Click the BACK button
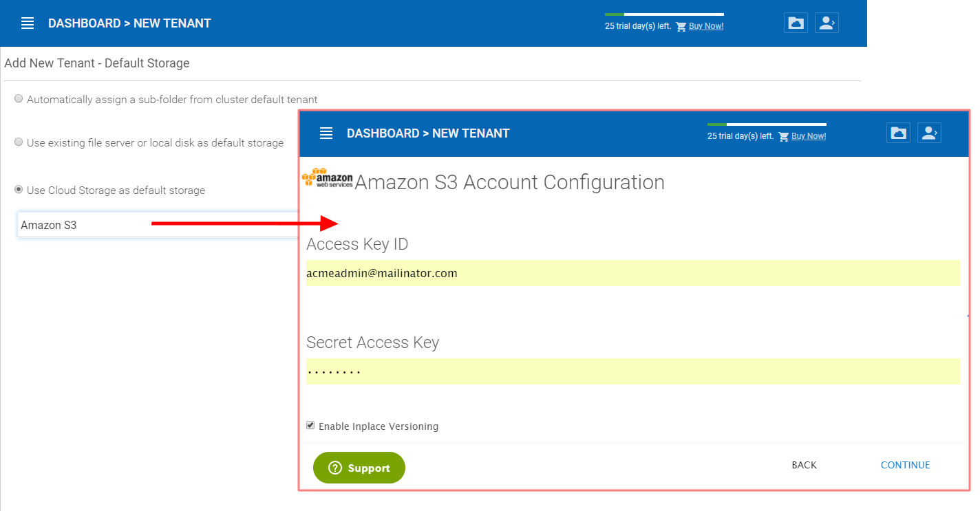980x511 pixels. pyautogui.click(x=804, y=466)
